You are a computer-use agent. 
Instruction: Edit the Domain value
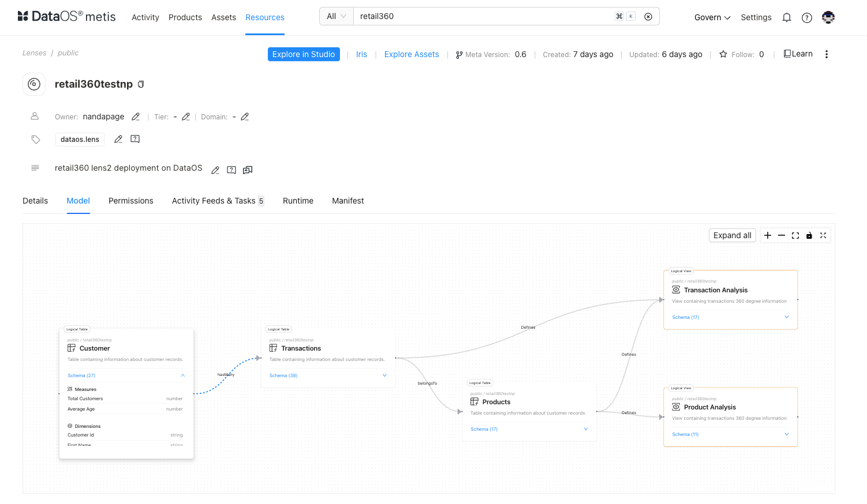pos(245,116)
